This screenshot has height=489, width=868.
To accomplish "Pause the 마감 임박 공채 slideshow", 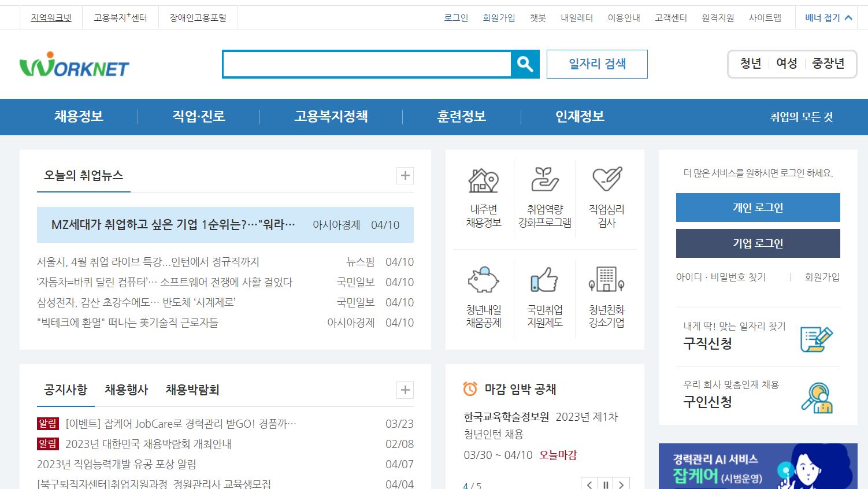I will click(x=605, y=484).
